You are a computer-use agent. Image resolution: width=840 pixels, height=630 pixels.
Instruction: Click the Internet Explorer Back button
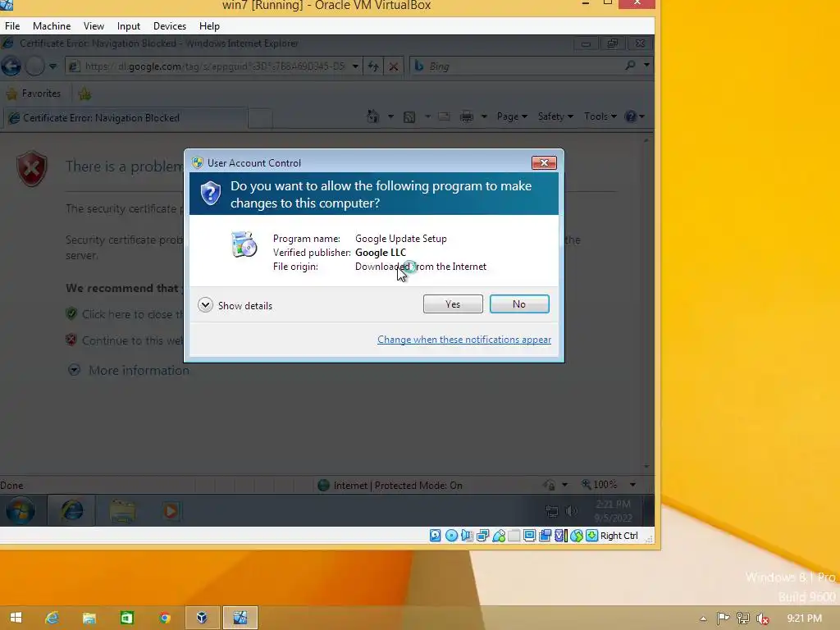point(11,66)
